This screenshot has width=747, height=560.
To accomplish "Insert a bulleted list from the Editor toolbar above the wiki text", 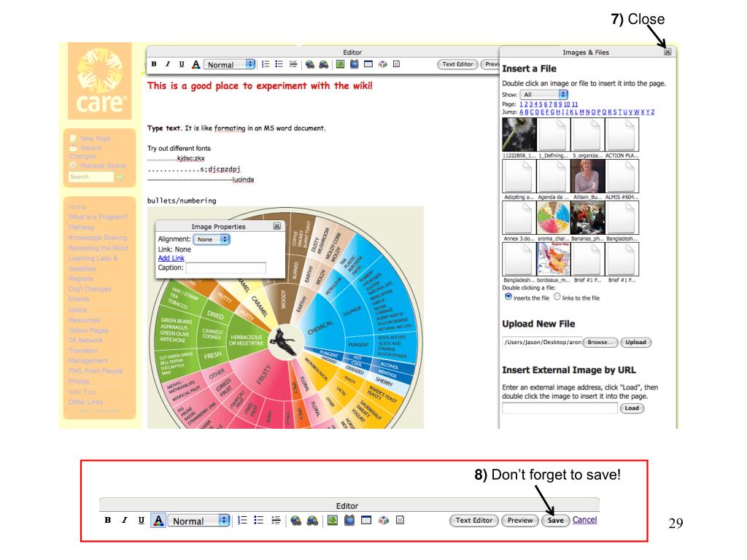I will (x=279, y=64).
